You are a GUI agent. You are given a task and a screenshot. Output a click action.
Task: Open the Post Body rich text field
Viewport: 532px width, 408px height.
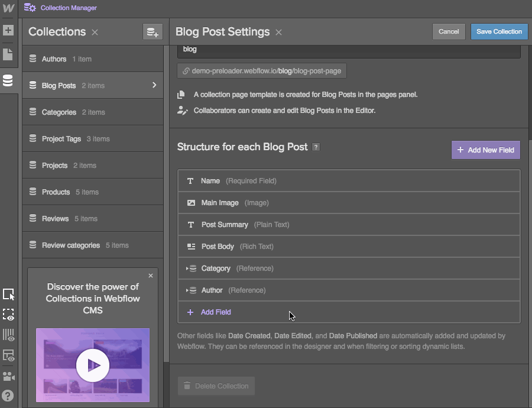[349, 247]
